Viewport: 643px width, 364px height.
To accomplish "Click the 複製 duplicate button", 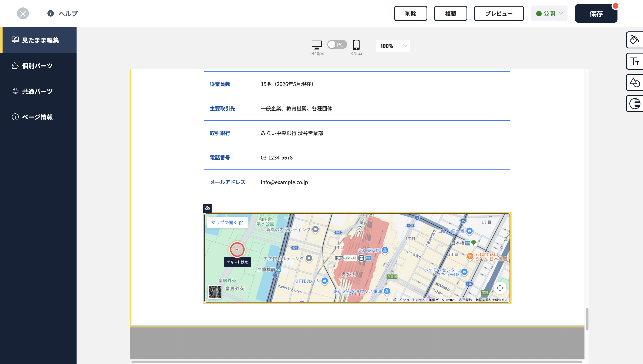I will pyautogui.click(x=451, y=14).
